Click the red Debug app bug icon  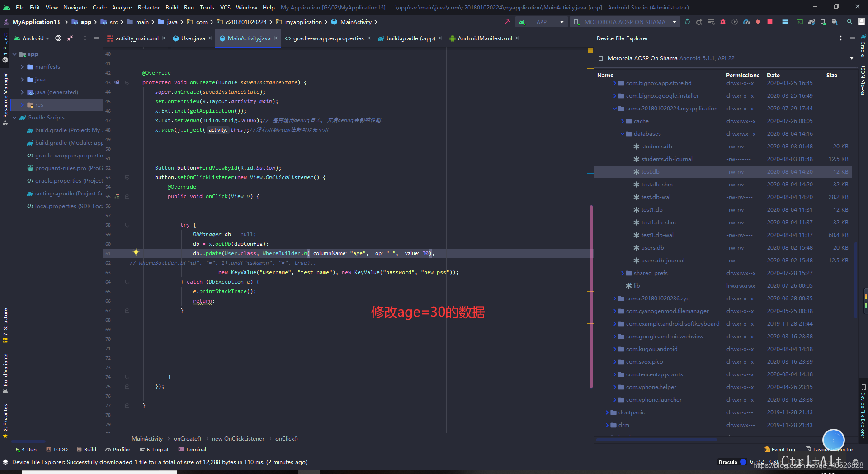(722, 22)
